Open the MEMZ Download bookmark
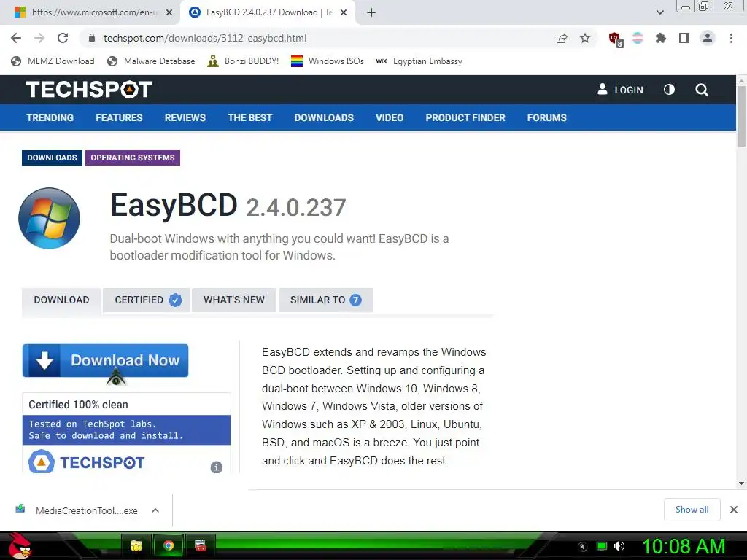This screenshot has width=747, height=560. (x=53, y=61)
